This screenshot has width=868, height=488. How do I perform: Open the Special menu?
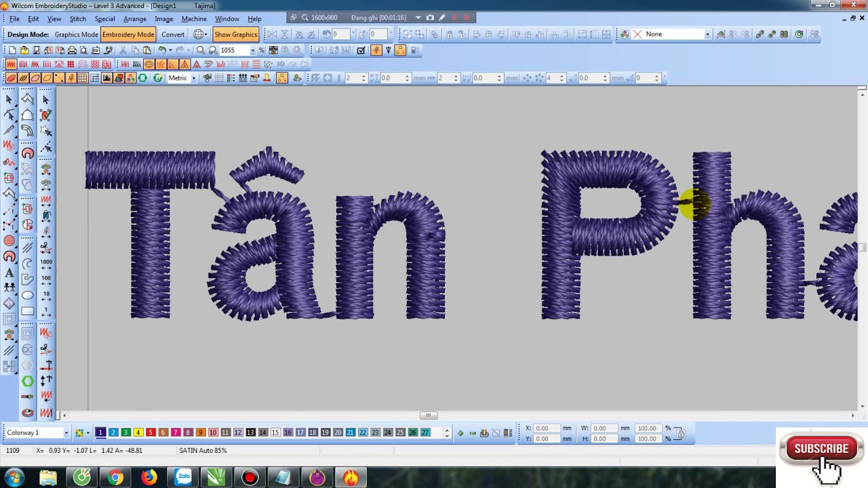[x=104, y=19]
